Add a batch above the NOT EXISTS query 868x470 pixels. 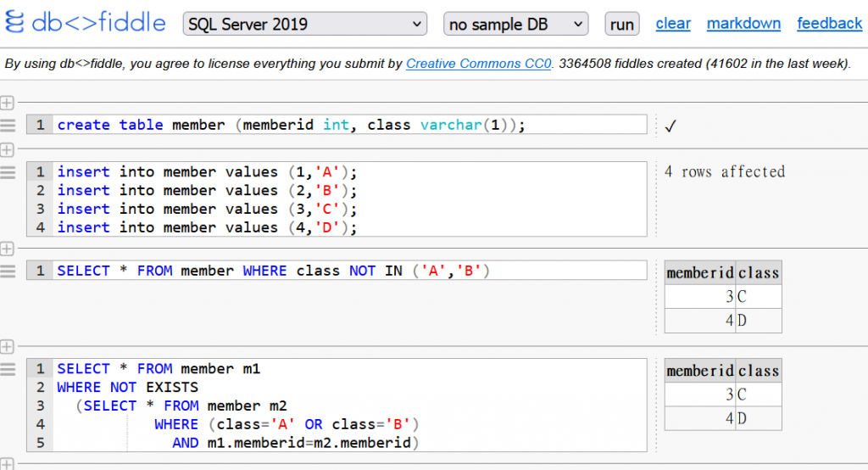coord(7,347)
